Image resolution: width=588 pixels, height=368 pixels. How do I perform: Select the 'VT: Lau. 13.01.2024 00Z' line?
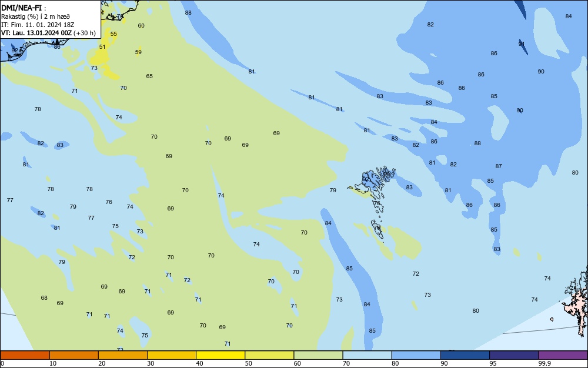[36, 33]
